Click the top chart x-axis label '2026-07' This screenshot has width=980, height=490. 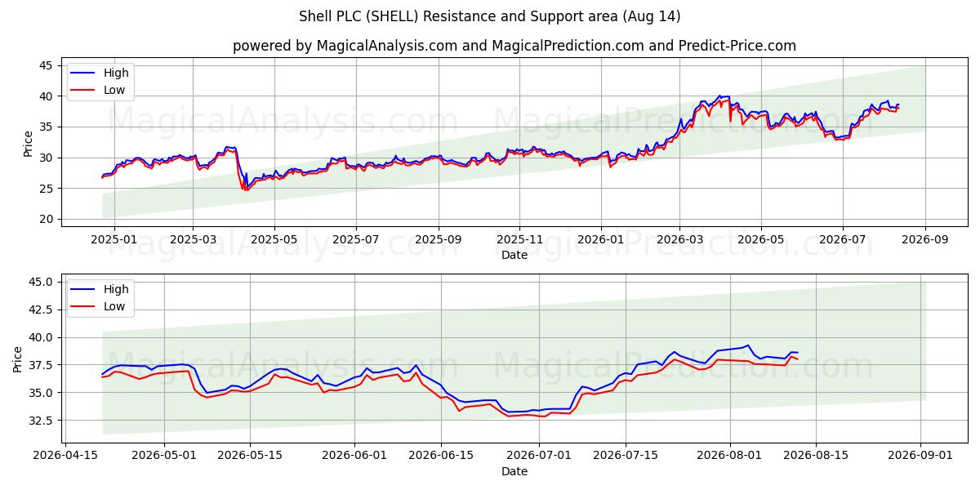click(x=843, y=239)
